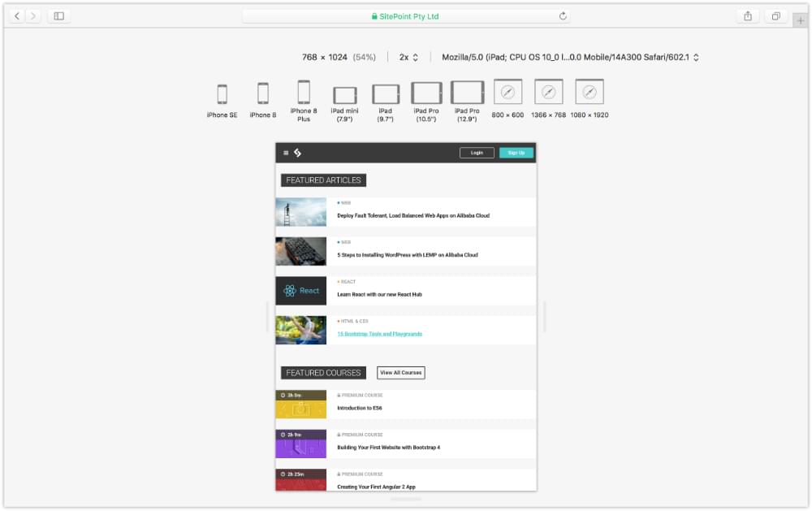Select the iPad (9.7") device preset
Image resolution: width=812 pixels, height=511 pixels.
pyautogui.click(x=386, y=103)
